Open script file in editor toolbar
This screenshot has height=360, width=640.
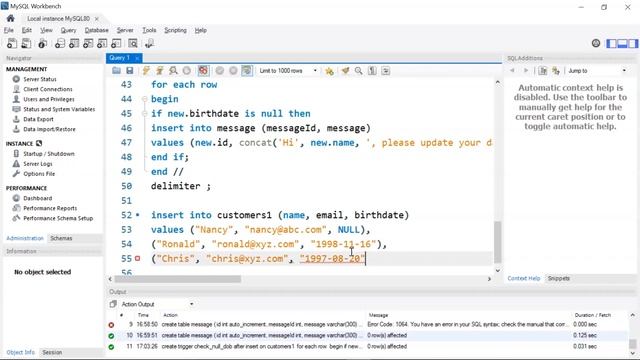116,71
